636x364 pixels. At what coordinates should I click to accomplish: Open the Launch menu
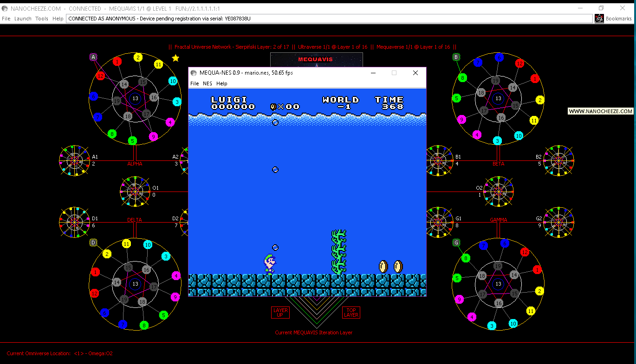[x=23, y=19]
